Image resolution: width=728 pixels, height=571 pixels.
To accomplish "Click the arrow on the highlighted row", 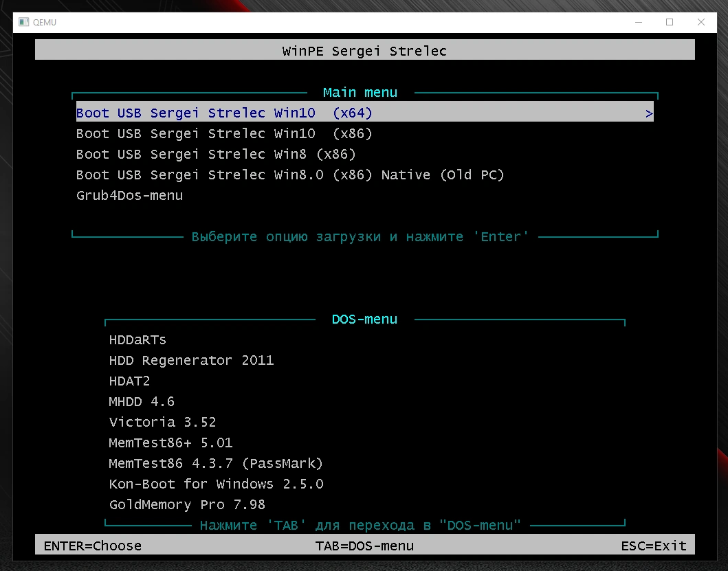I will point(649,113).
